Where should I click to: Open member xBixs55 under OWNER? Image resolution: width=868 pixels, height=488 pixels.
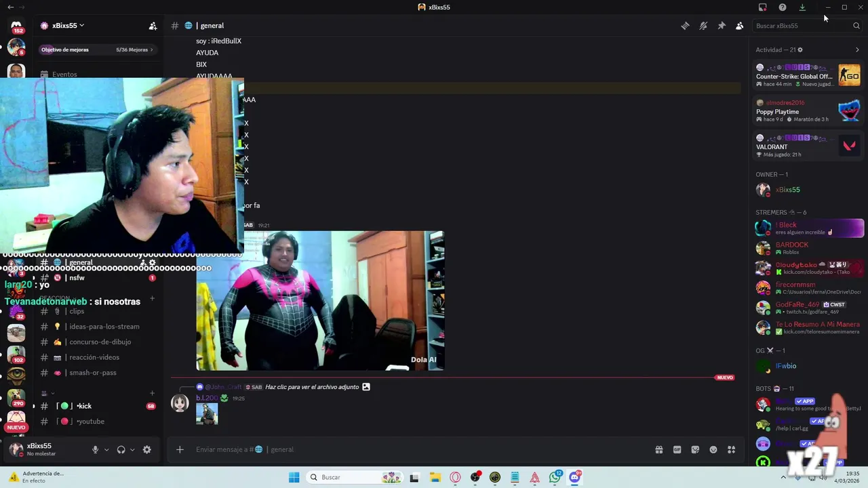808,190
